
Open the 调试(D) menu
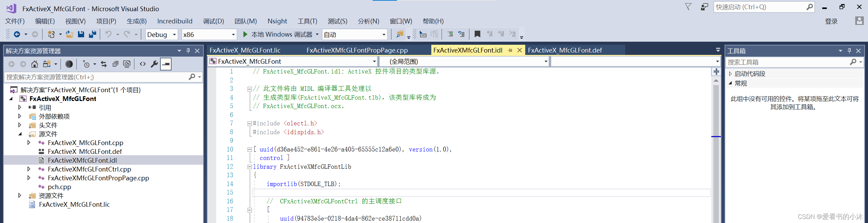213,21
